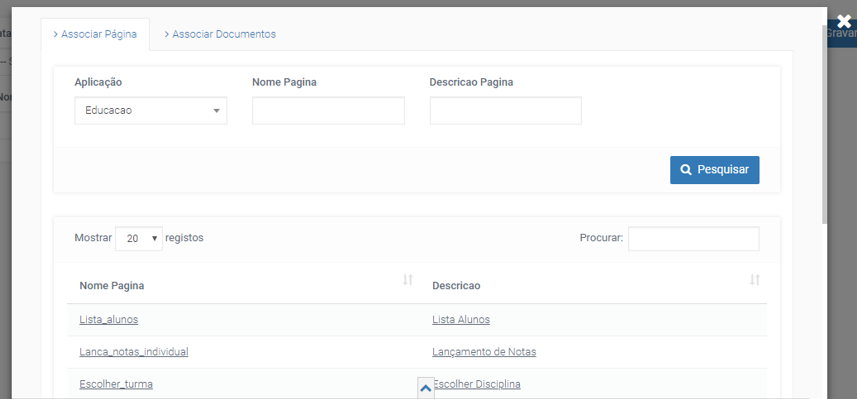This screenshot has height=399, width=857.
Task: Click the Escolher Disciplina description link
Action: 477,384
